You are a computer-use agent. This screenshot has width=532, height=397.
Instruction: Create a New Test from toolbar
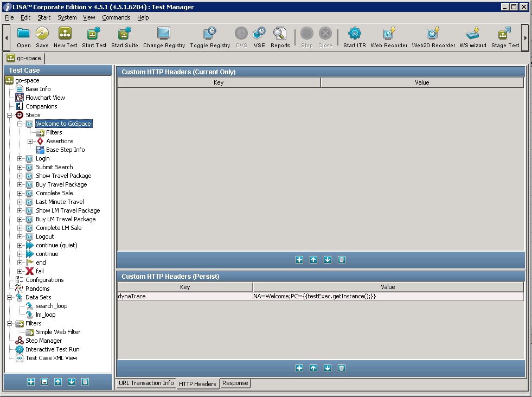(x=65, y=33)
